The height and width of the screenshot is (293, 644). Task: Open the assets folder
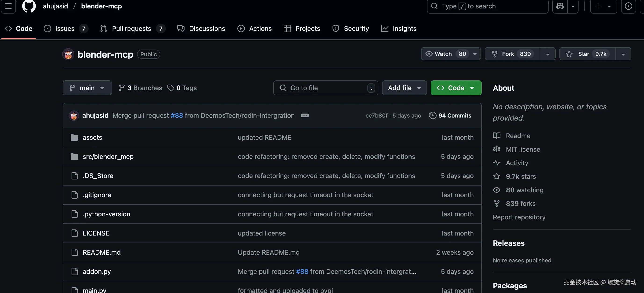point(92,137)
